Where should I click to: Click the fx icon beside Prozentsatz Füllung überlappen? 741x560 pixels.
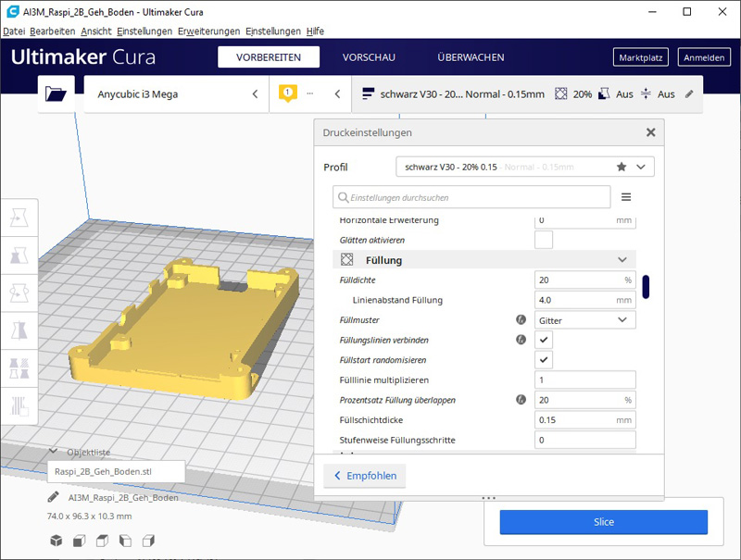(x=521, y=400)
